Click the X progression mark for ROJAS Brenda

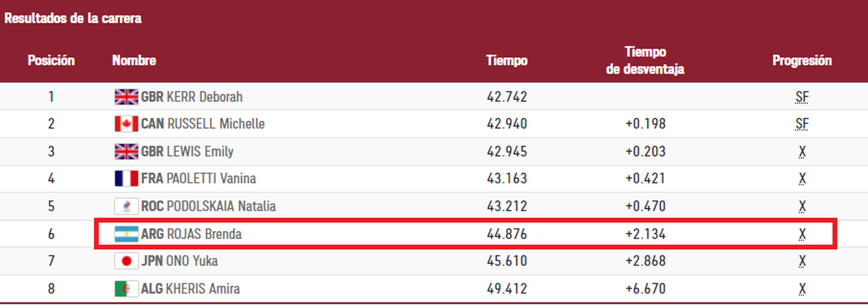[802, 234]
